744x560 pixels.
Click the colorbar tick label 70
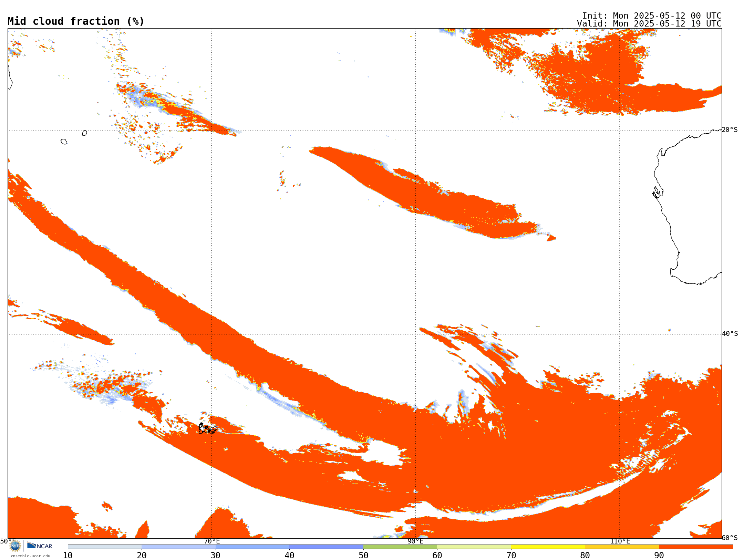511,556
